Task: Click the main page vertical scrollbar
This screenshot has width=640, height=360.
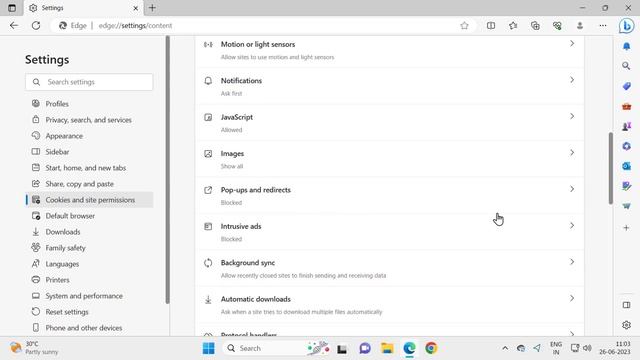Action: [x=611, y=168]
